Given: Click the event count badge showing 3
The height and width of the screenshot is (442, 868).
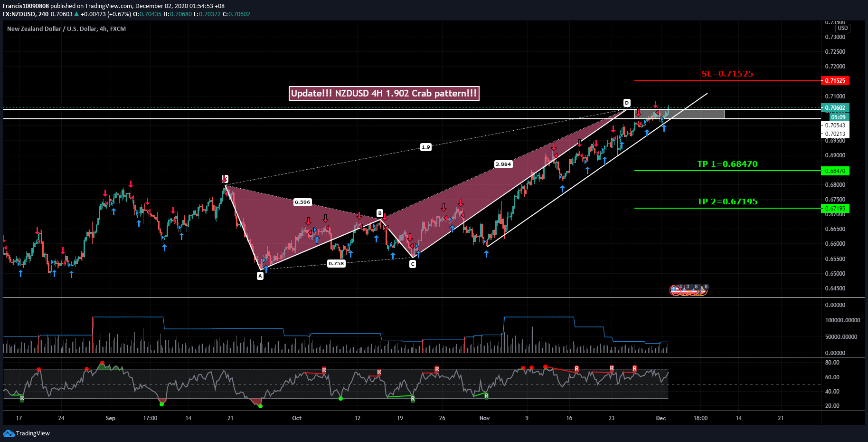Looking at the screenshot, I should point(688,287).
